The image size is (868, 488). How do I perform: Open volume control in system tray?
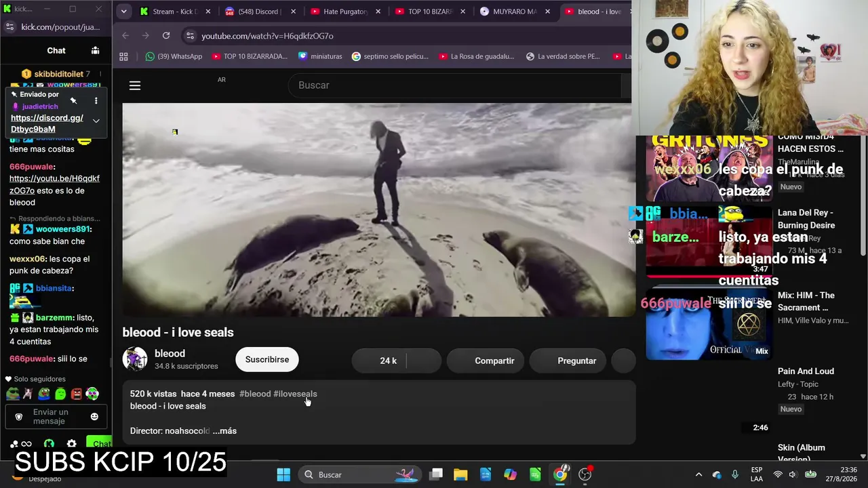point(793,474)
